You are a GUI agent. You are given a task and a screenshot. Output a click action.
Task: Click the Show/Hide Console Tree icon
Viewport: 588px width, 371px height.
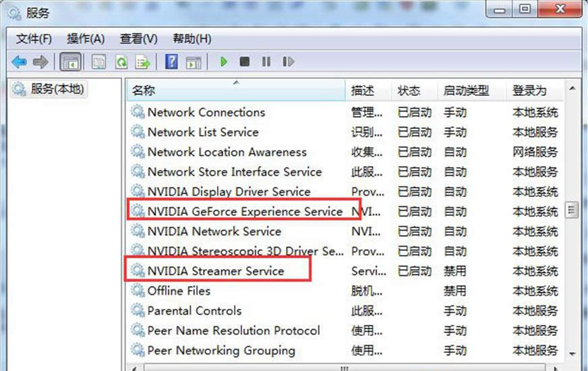click(x=69, y=62)
